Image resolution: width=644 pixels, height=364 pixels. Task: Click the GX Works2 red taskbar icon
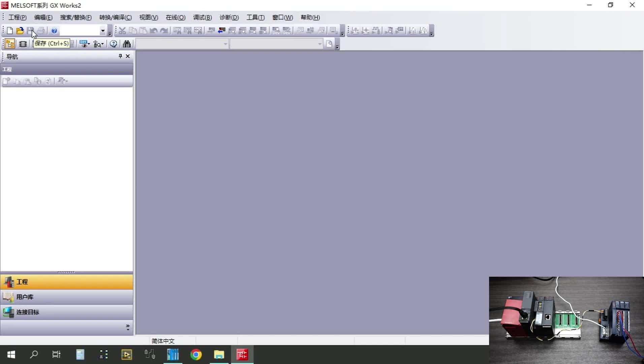point(242,355)
